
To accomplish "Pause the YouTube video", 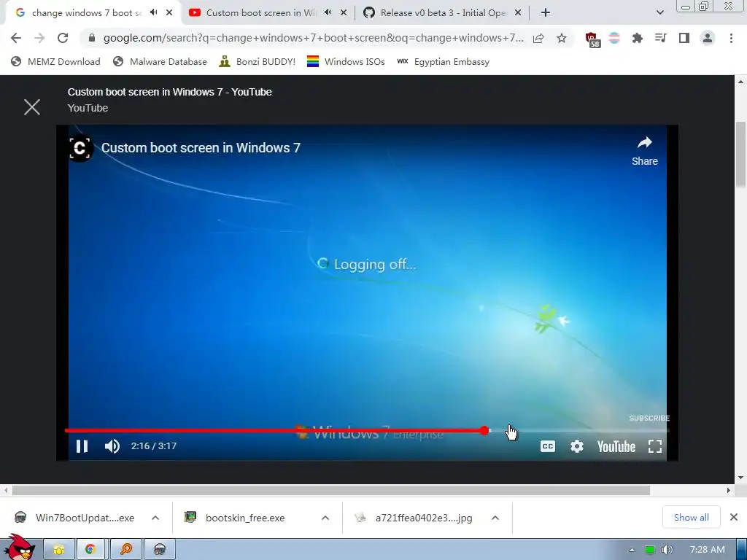I will (x=82, y=446).
